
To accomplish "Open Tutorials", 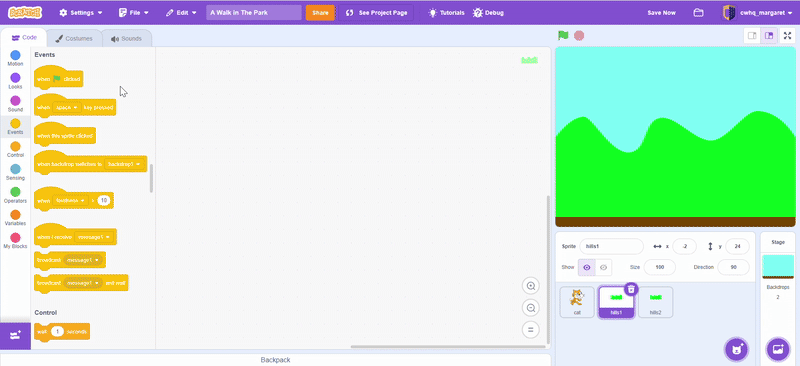I will pyautogui.click(x=446, y=13).
